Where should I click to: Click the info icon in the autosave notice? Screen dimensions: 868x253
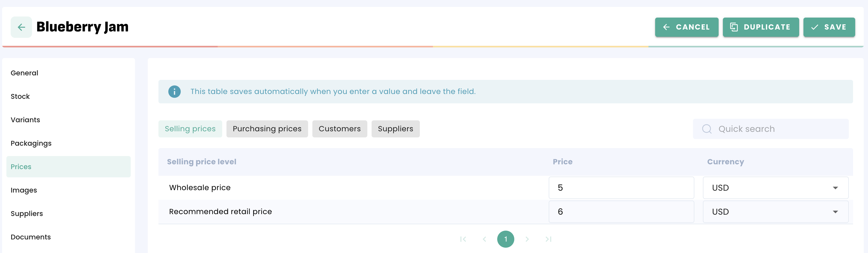(x=174, y=92)
